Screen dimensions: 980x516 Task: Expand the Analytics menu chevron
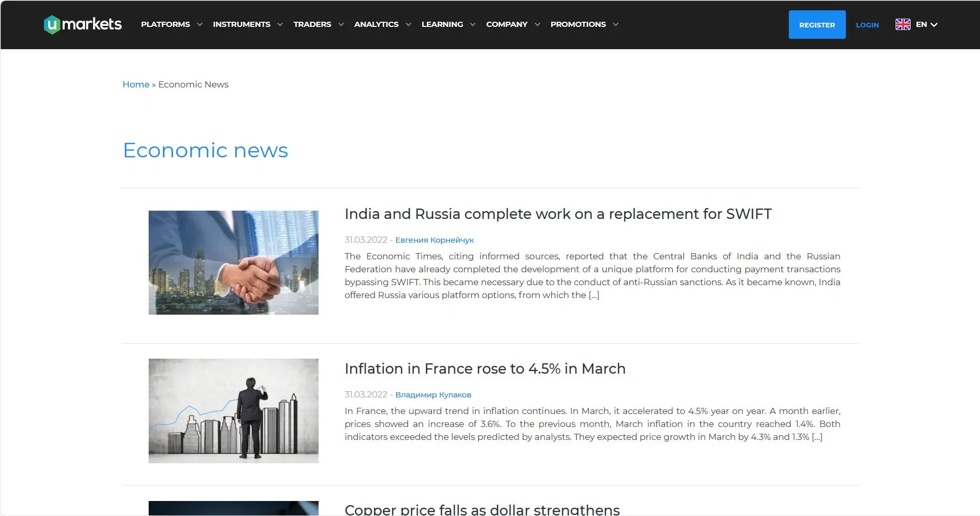(408, 24)
